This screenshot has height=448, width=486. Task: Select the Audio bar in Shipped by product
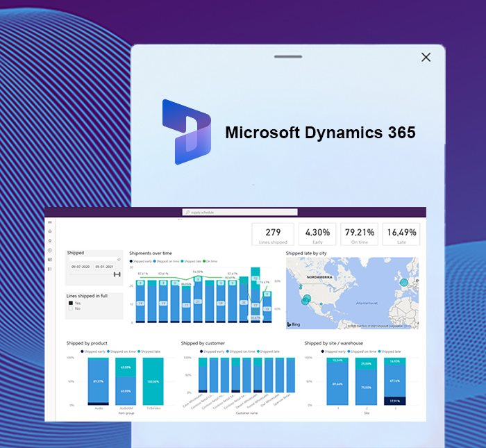[x=99, y=381]
